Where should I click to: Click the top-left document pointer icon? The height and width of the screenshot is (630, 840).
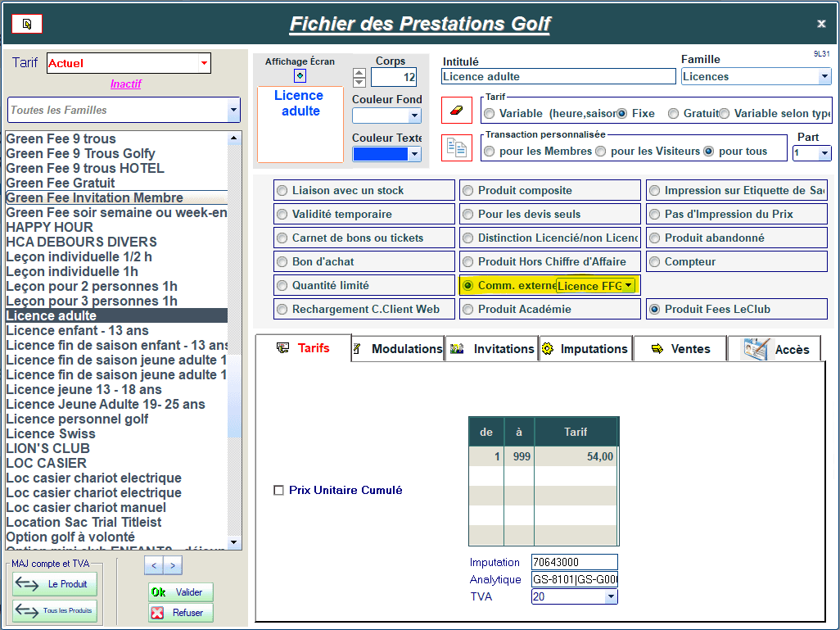pos(27,24)
